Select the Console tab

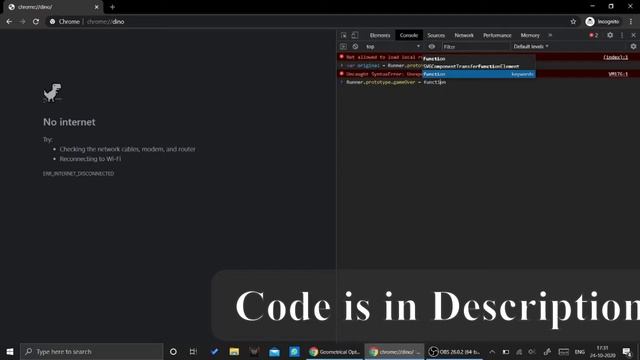pos(409,36)
